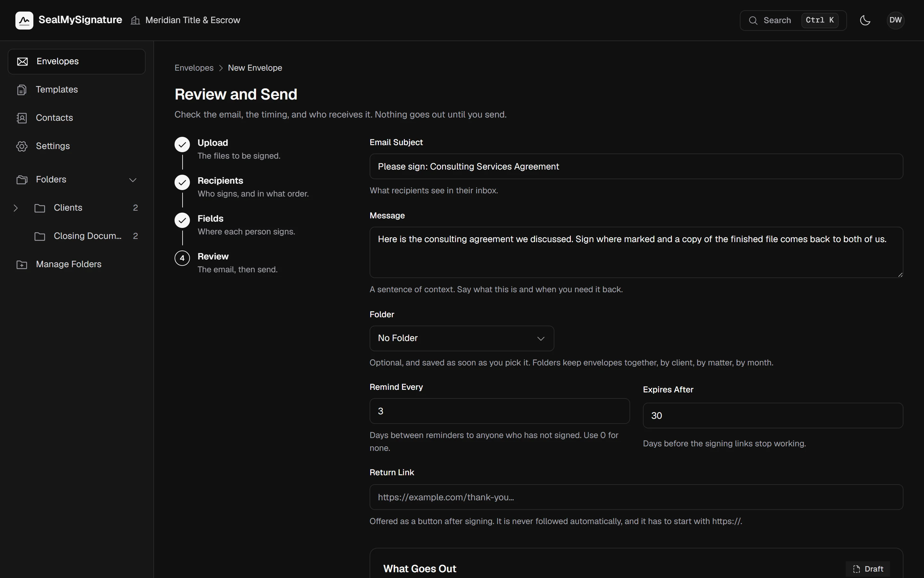Toggle dark mode with the moon icon
The height and width of the screenshot is (578, 924).
(865, 20)
